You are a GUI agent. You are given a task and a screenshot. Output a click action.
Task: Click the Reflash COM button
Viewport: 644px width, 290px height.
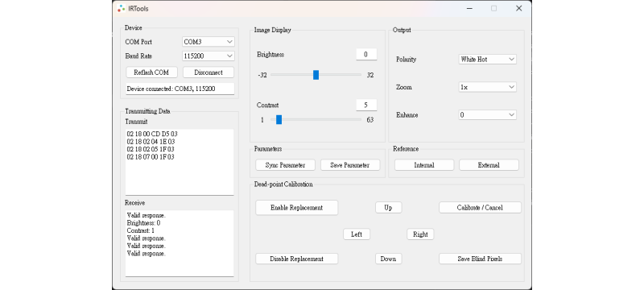[x=151, y=72]
